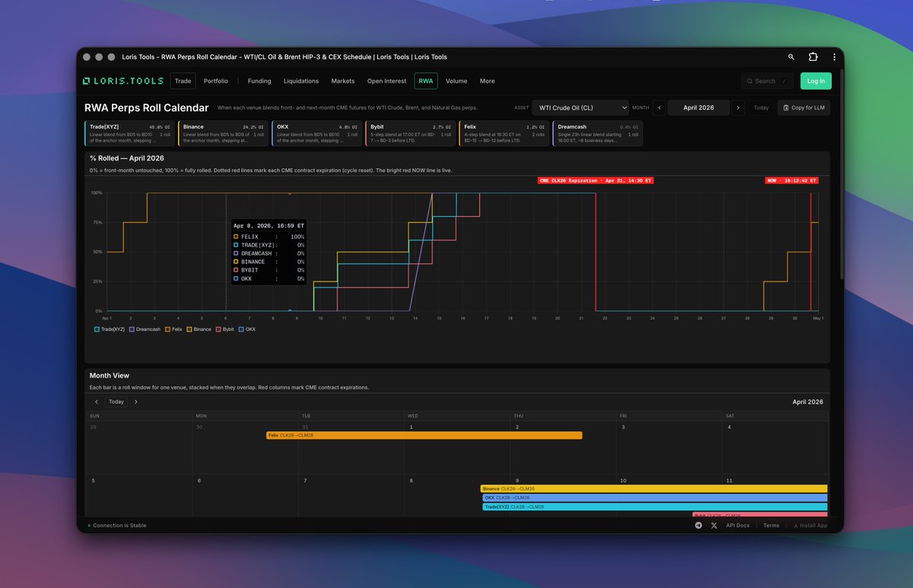Click the page scrollbar on right edge
Screen dimensions: 913x588
[841, 175]
